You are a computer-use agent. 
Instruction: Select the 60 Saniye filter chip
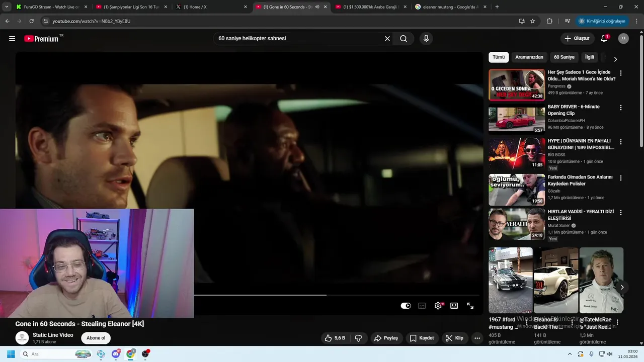[564, 57]
